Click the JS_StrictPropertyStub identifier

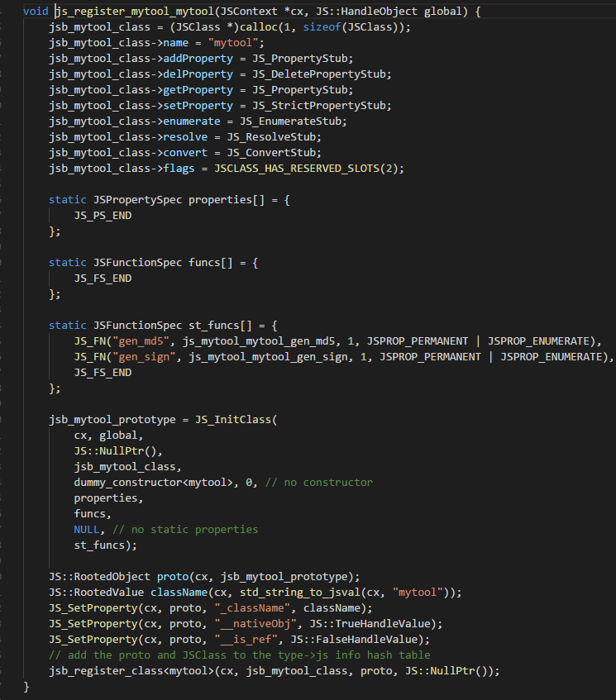322,106
